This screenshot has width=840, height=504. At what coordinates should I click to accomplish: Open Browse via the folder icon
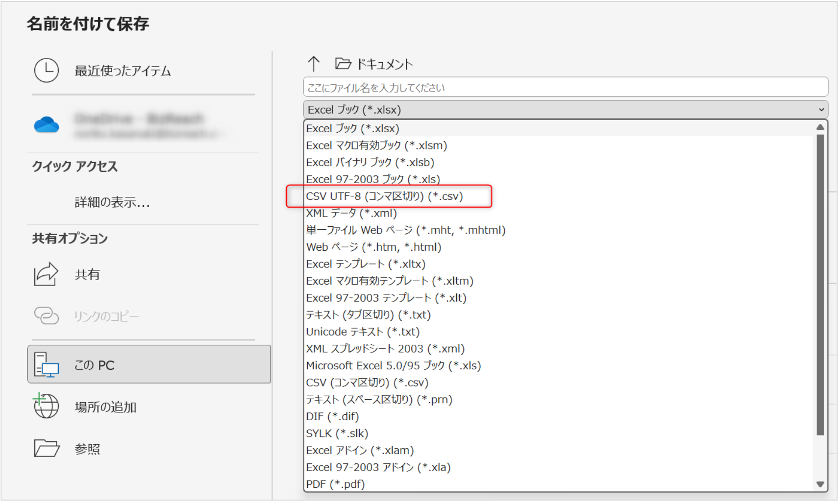pyautogui.click(x=47, y=448)
